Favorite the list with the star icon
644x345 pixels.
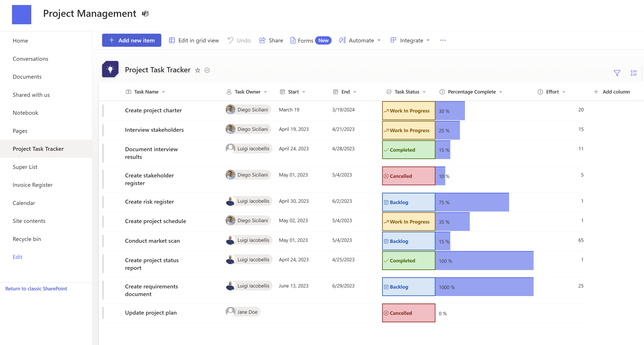coord(198,70)
